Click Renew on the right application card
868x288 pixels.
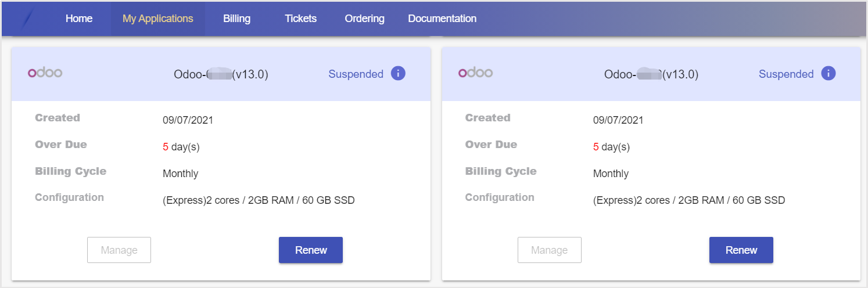point(741,250)
